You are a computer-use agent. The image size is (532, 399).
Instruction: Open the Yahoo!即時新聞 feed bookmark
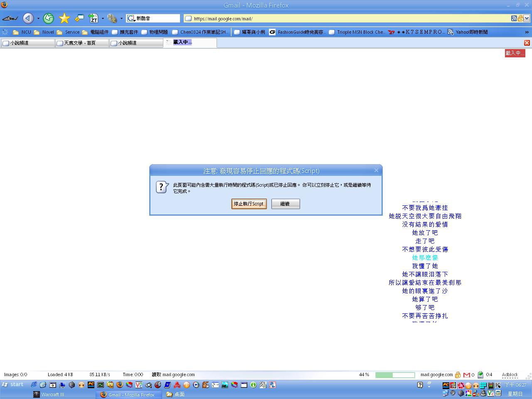tap(468, 32)
